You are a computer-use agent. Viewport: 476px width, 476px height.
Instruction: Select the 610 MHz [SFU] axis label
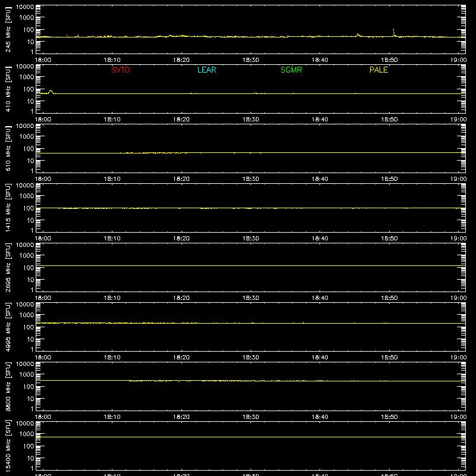(8, 148)
